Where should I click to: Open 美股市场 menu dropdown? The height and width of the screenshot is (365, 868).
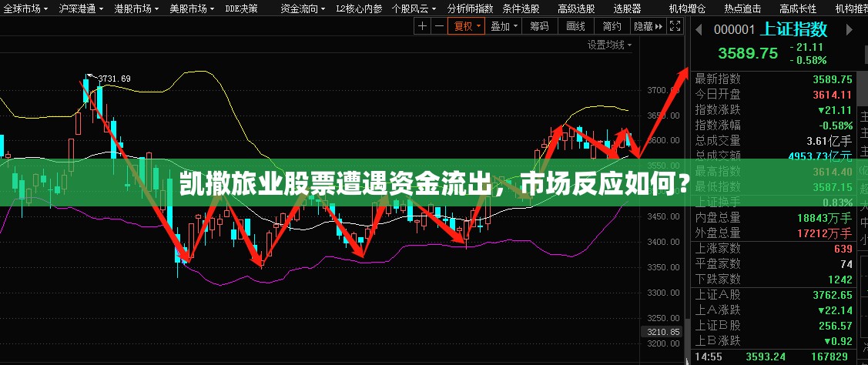192,8
